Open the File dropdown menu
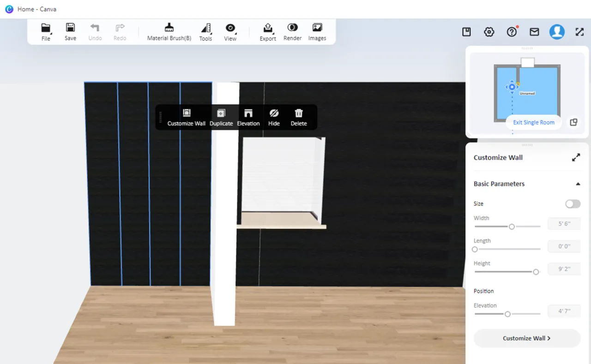The height and width of the screenshot is (364, 591). 46,32
